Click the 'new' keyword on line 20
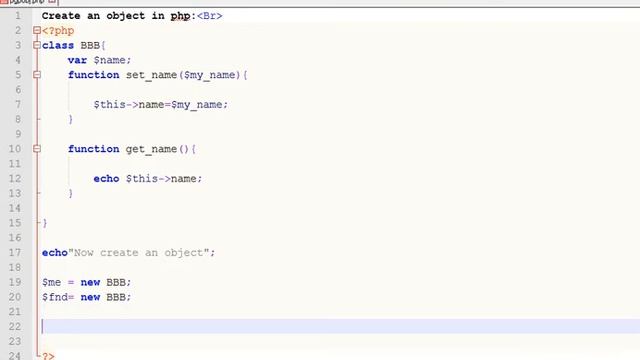The width and height of the screenshot is (640, 360). 90,297
